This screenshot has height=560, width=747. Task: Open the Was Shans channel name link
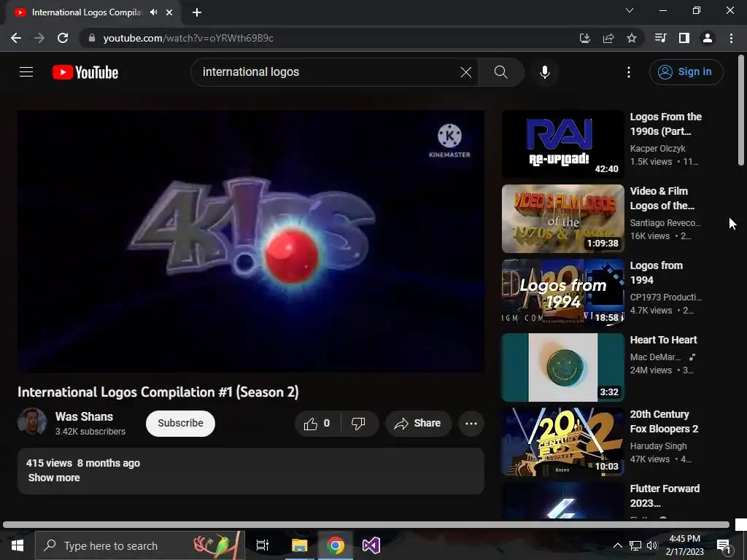click(x=85, y=416)
